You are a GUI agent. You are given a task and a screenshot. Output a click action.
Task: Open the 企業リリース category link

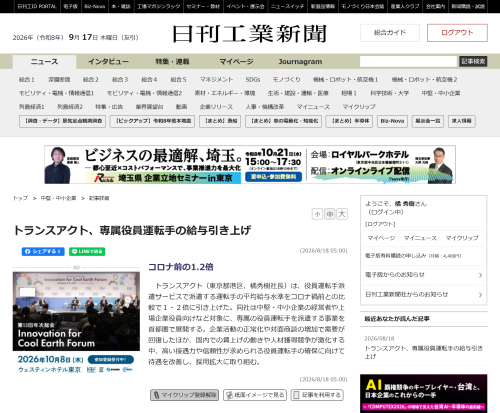point(216,107)
